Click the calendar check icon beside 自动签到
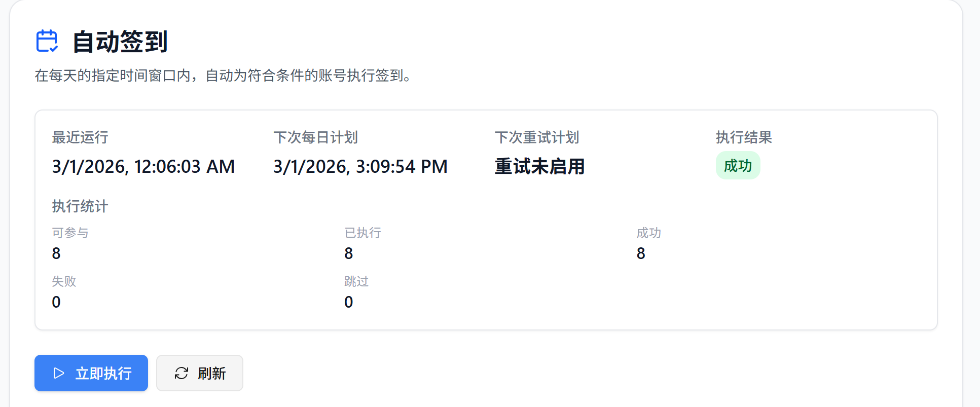980x407 pixels. tap(47, 41)
